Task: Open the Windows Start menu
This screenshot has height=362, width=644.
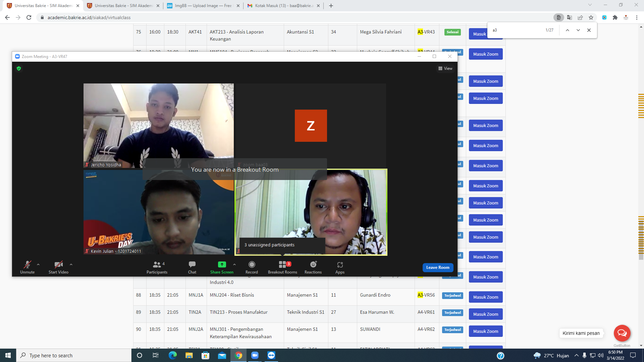Action: (8, 355)
